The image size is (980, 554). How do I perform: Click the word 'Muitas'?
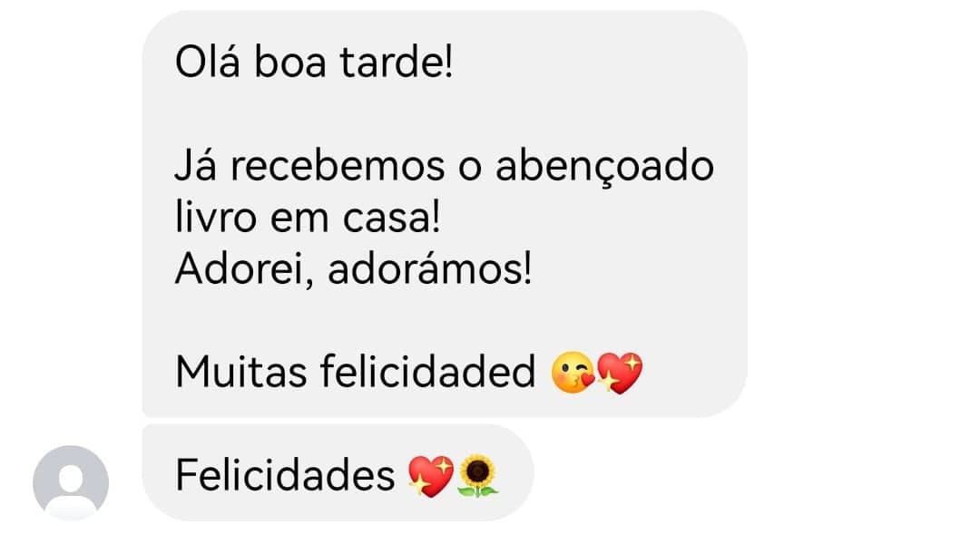coord(240,372)
